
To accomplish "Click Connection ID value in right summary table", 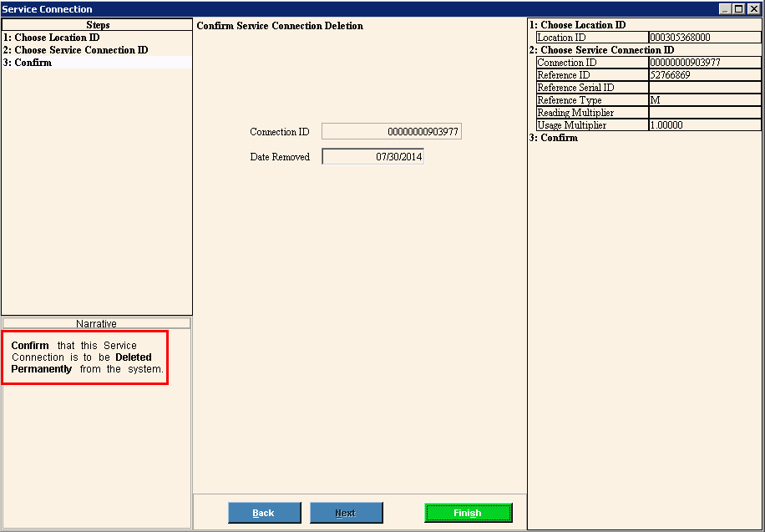I will 705,63.
